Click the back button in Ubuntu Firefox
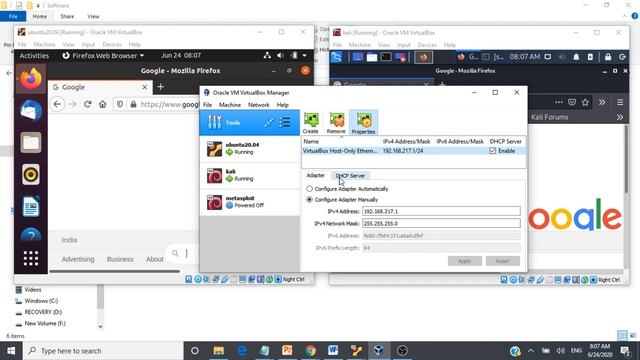This screenshot has width=640, height=360. 57,104
